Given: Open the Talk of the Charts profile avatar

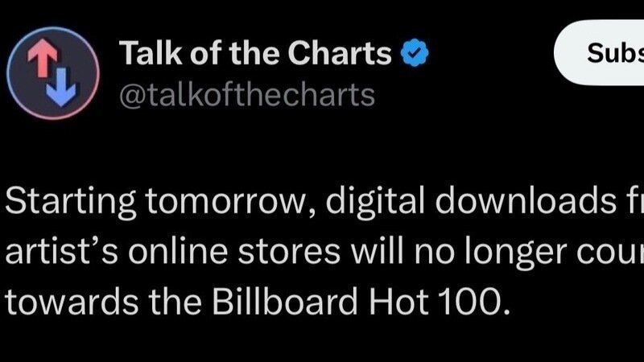Looking at the screenshot, I should 55,72.
